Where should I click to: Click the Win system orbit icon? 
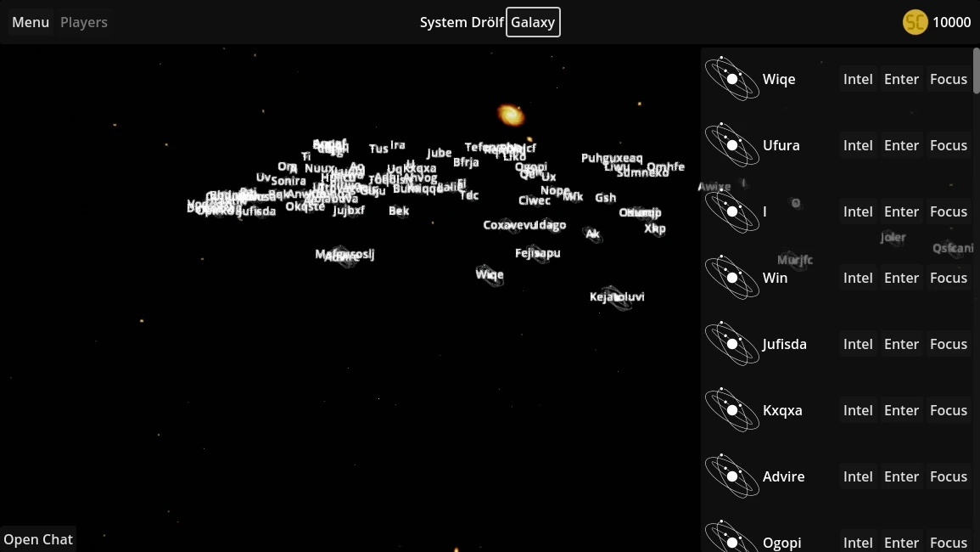tap(732, 278)
